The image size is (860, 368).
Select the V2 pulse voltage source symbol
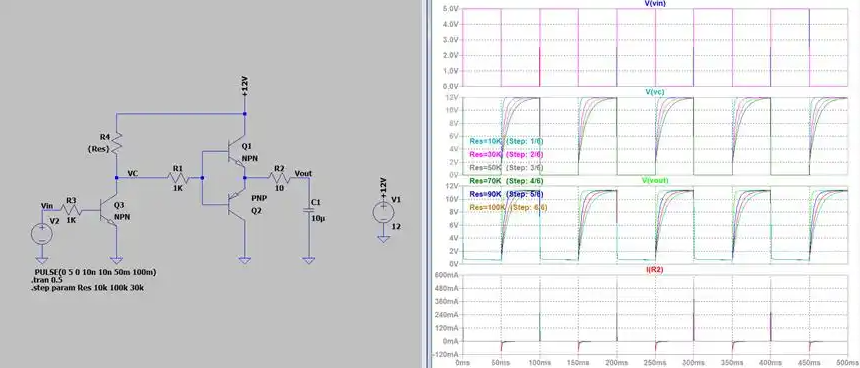[x=42, y=234]
